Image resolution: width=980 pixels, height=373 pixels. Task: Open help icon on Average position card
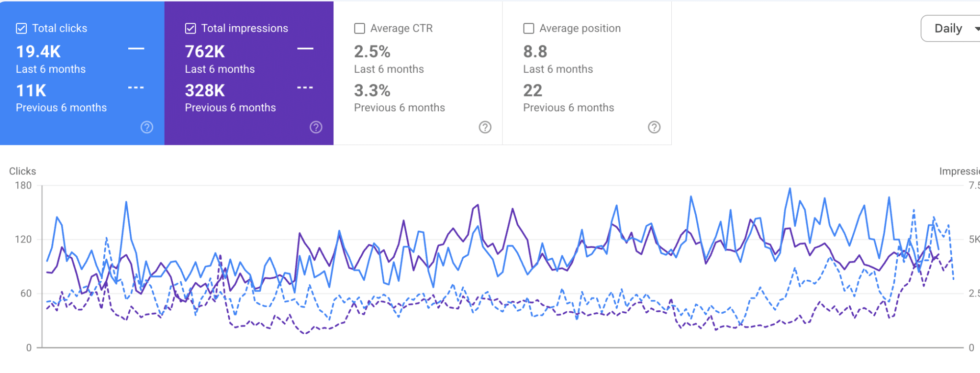(x=654, y=127)
